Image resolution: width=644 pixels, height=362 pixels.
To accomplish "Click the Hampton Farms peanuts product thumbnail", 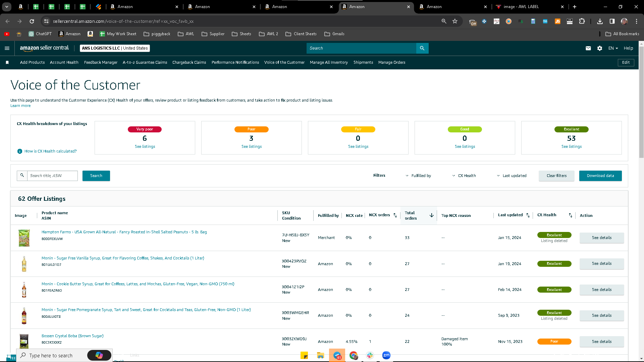I will click(24, 238).
